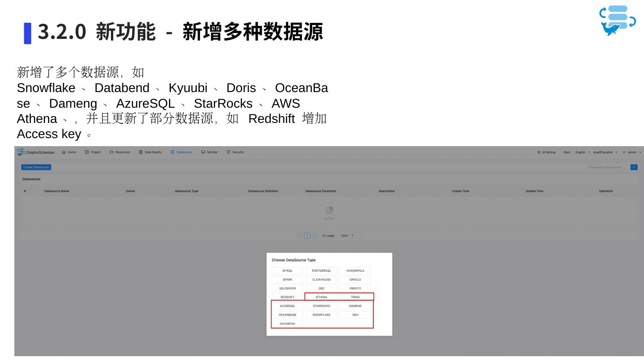Toggle the Dark theme switch
This screenshot has width=644, height=362.
[x=567, y=152]
